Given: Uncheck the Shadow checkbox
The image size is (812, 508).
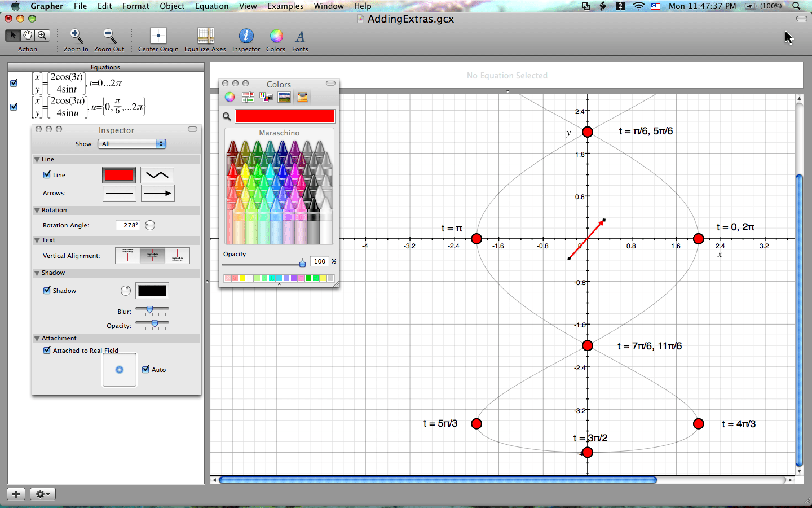Looking at the screenshot, I should click(47, 290).
